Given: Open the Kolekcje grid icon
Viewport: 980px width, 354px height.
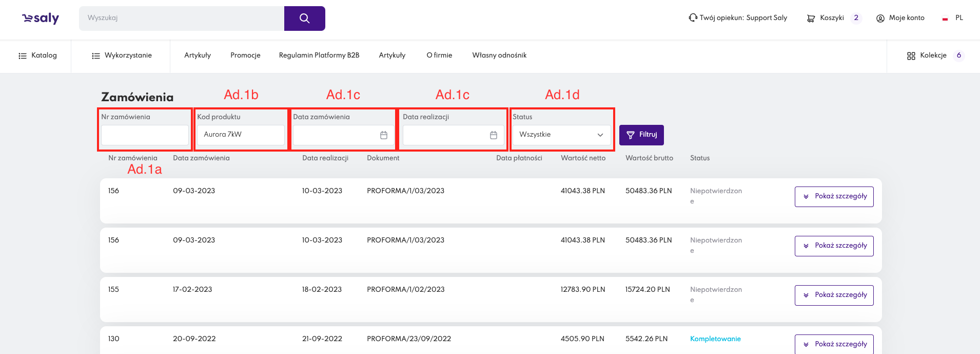Looking at the screenshot, I should click(x=911, y=56).
